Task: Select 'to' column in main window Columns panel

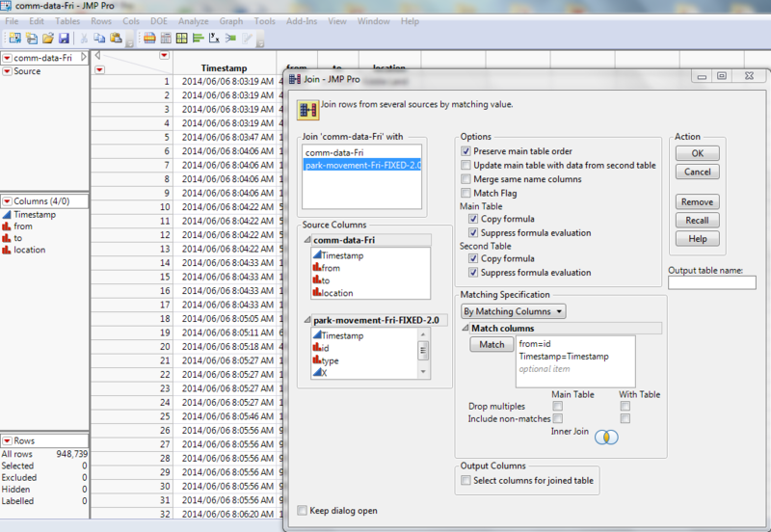Action: 17,238
